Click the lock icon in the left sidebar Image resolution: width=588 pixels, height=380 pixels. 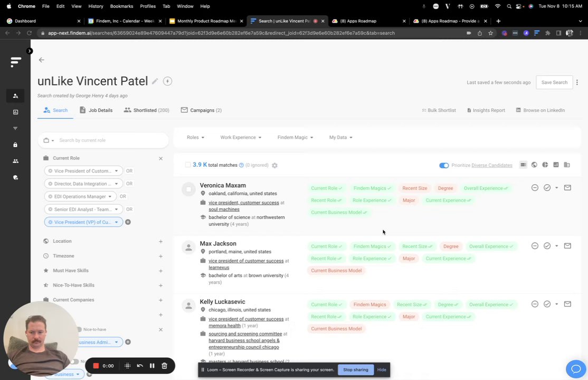pyautogui.click(x=15, y=145)
